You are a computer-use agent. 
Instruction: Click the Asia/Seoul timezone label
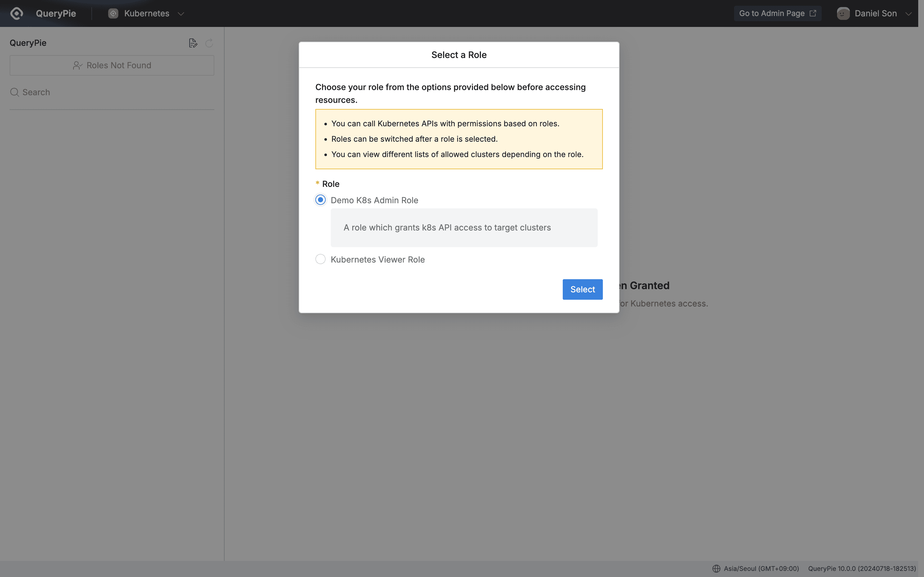(761, 569)
